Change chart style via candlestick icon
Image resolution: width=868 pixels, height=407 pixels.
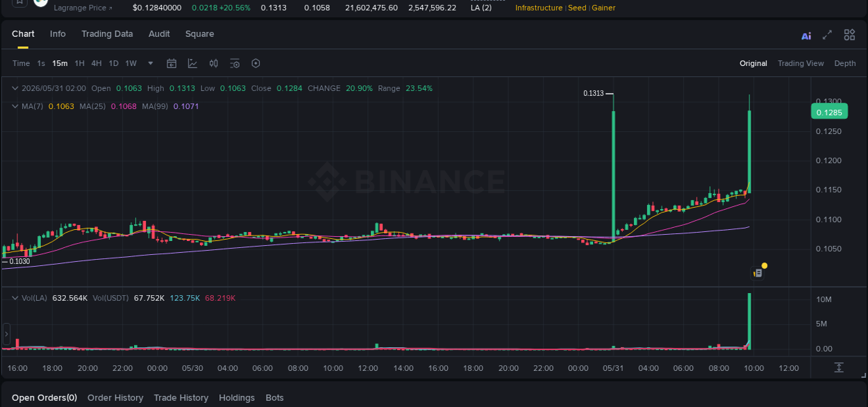[214, 63]
